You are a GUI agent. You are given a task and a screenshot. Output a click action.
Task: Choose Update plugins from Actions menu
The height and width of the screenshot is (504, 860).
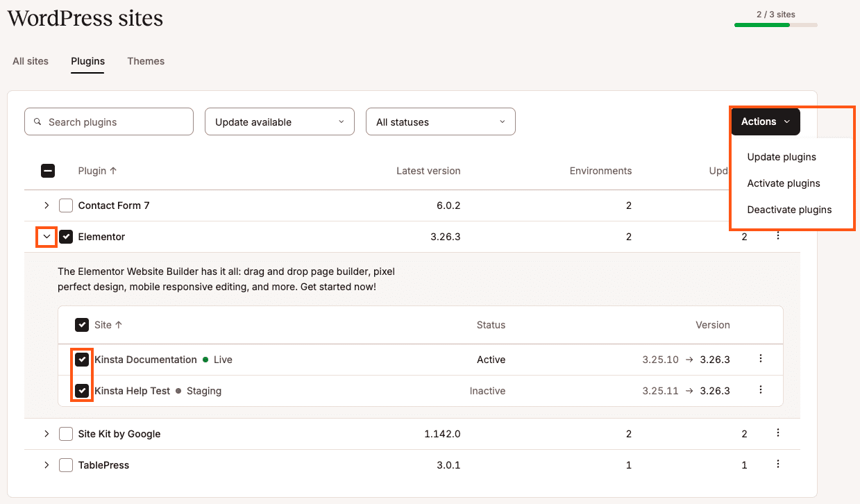tap(782, 157)
